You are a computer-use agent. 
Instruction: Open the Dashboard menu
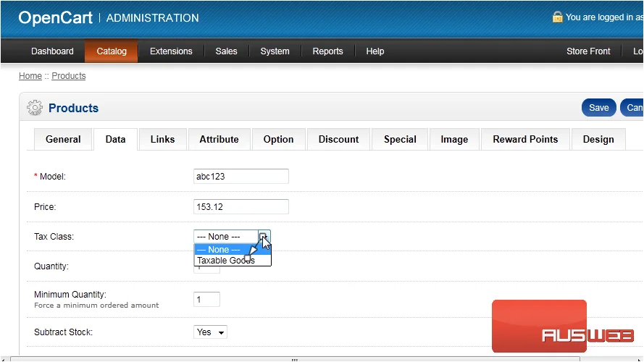click(52, 51)
